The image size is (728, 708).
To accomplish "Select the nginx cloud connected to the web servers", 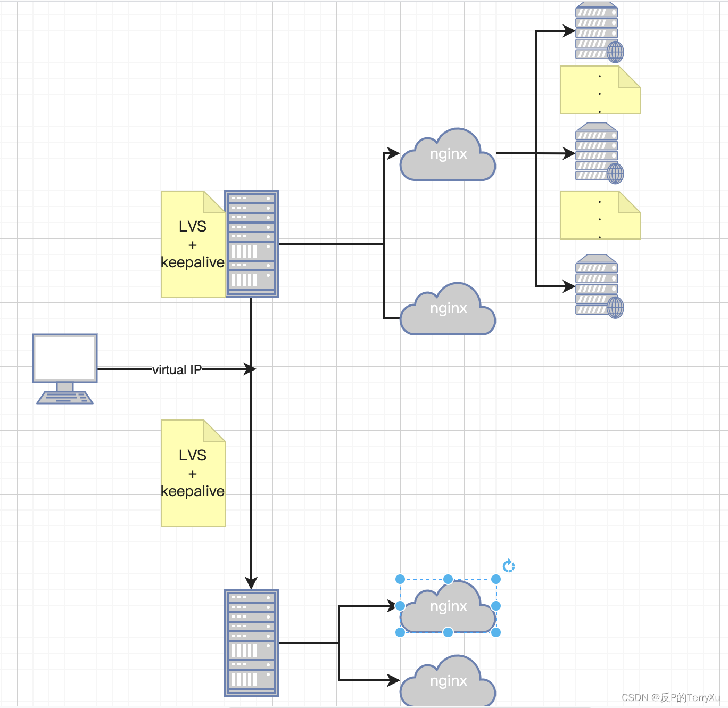I will tap(448, 154).
